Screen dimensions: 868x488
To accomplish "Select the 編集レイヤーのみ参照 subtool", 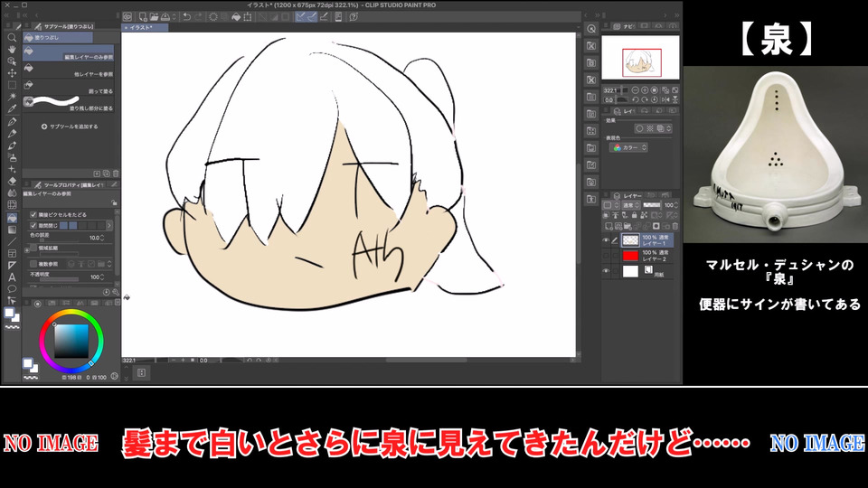I will (x=69, y=52).
